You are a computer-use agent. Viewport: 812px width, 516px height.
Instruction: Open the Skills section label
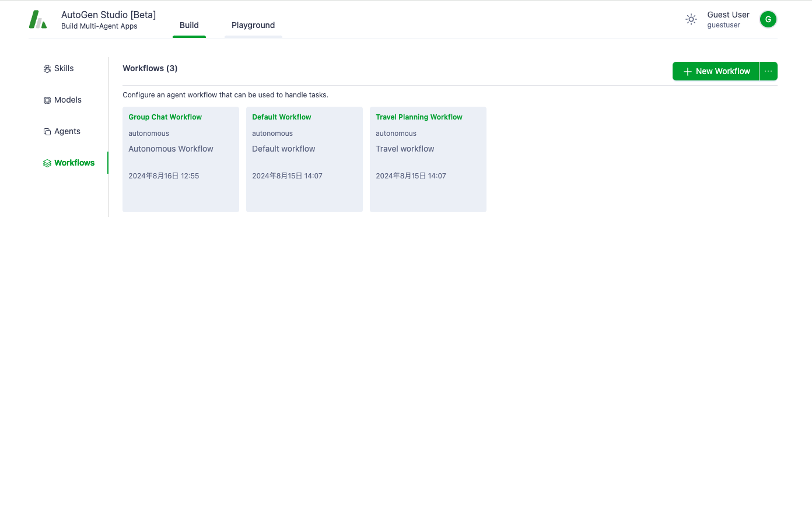[64, 68]
